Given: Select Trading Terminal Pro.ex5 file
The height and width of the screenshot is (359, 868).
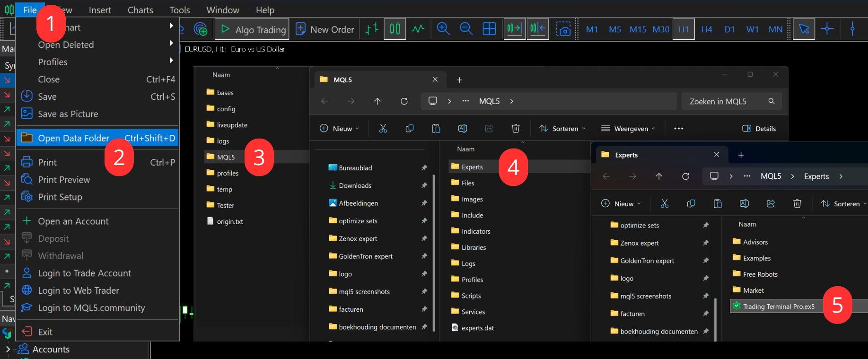Looking at the screenshot, I should point(779,306).
